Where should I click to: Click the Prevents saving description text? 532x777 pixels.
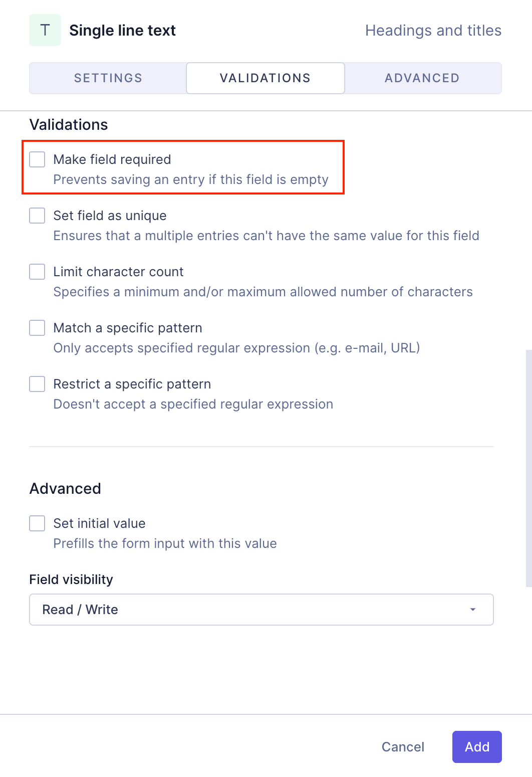191,179
